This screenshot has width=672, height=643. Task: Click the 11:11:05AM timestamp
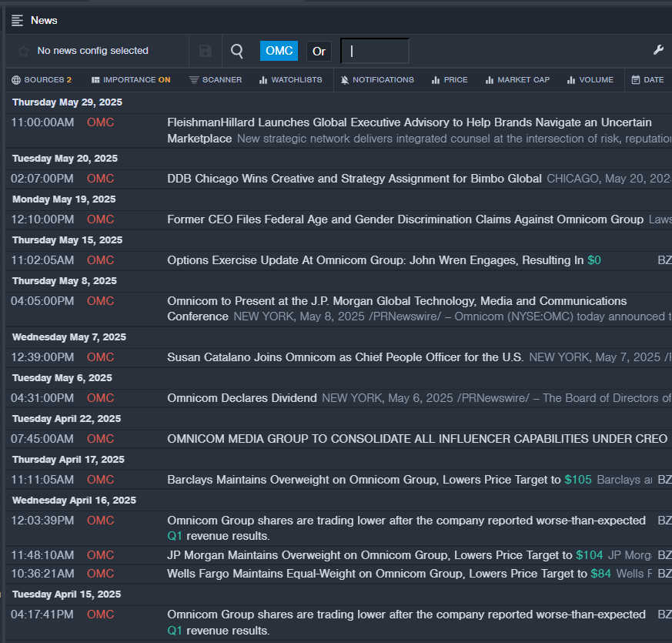pos(42,480)
